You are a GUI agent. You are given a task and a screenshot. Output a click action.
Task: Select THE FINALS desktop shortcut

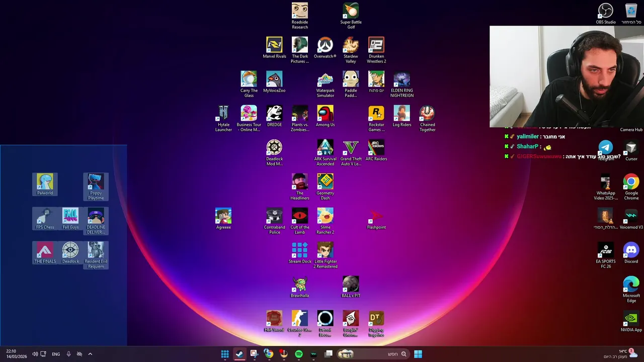point(45,253)
